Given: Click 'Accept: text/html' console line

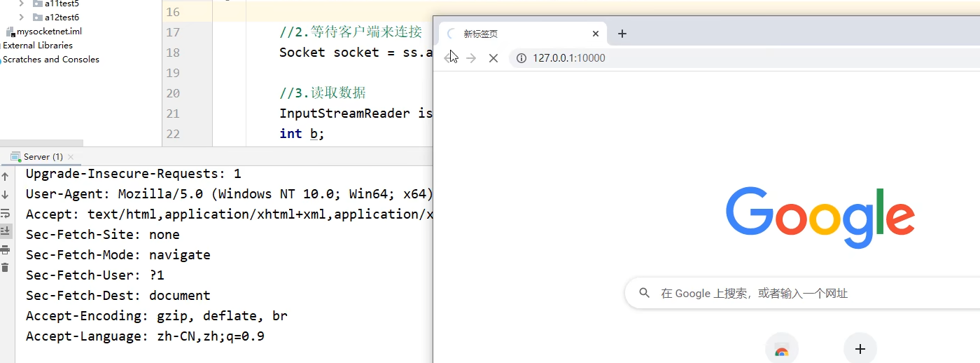Looking at the screenshot, I should 230,214.
